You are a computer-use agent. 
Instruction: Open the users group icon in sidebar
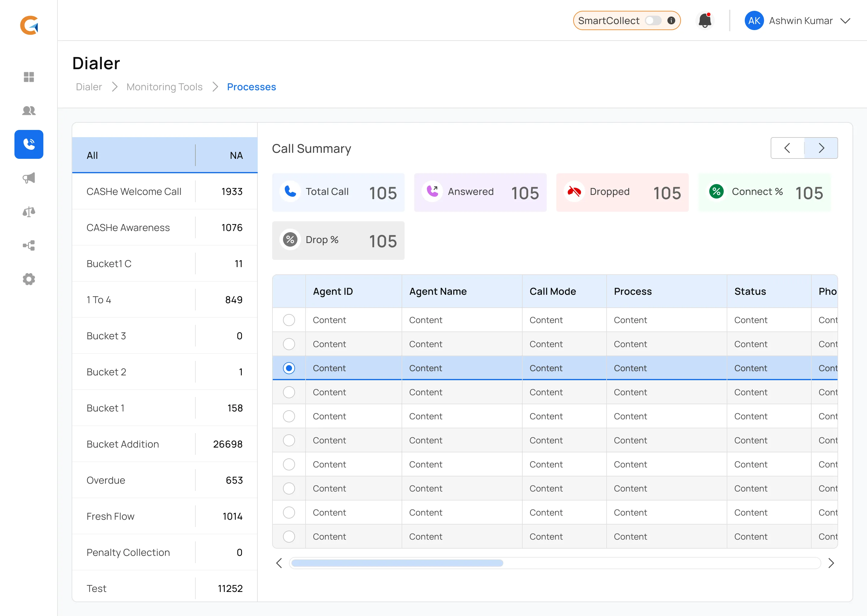[29, 111]
